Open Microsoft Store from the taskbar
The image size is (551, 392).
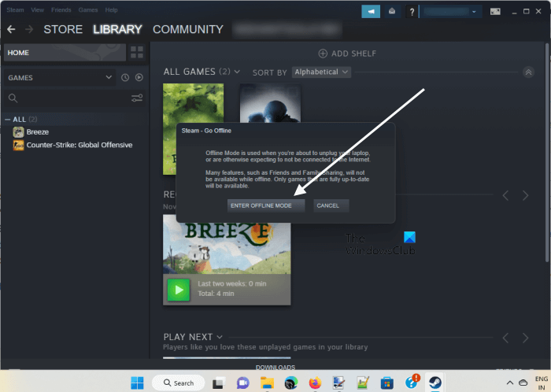[387, 383]
